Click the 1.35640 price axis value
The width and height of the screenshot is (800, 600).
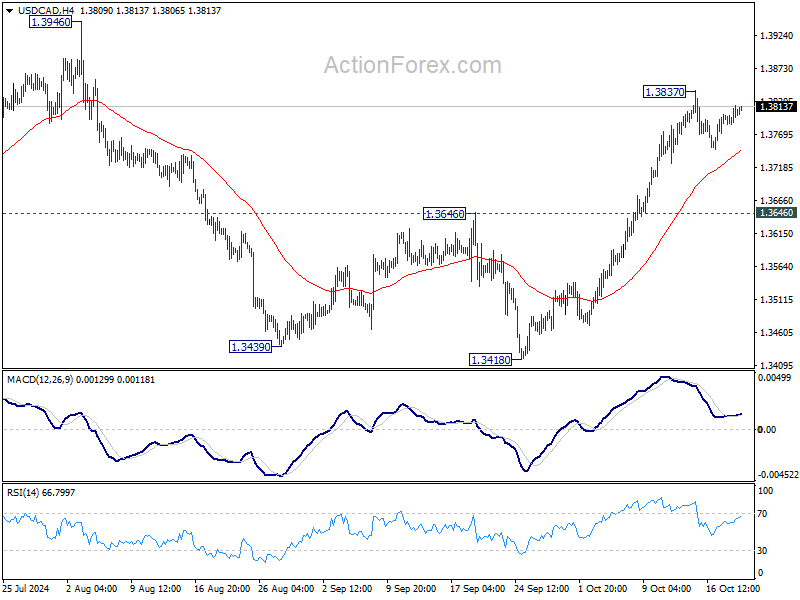point(777,267)
